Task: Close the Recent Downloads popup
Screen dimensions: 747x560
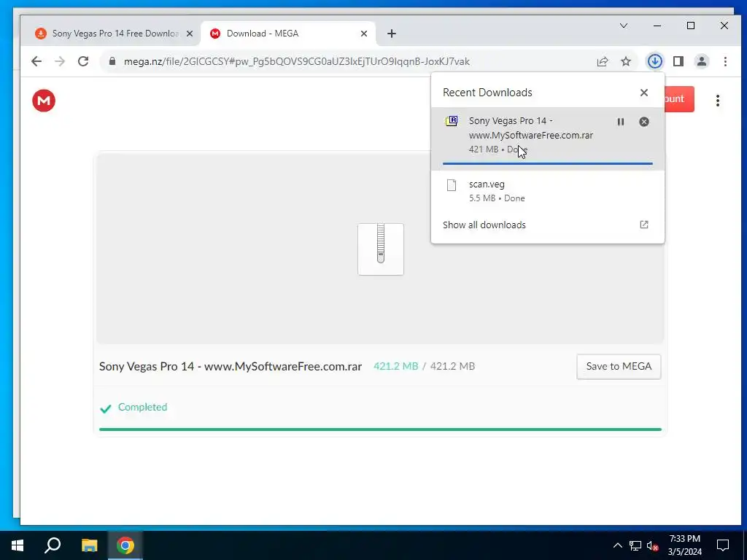Action: pyautogui.click(x=643, y=93)
